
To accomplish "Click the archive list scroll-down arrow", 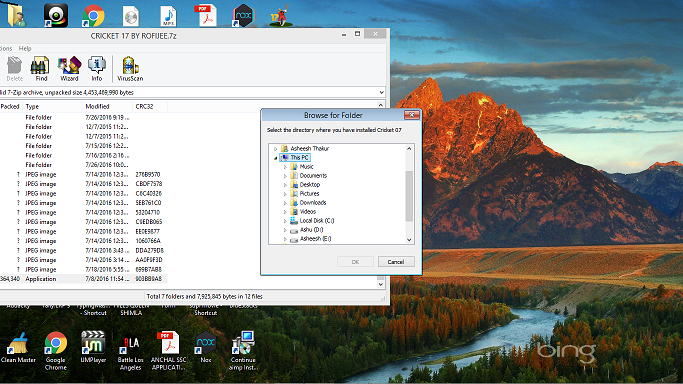I will click(381, 284).
